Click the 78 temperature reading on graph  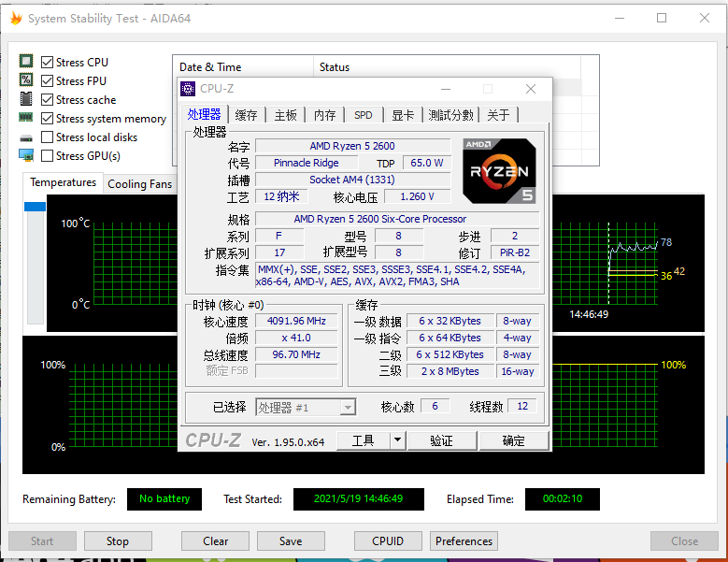click(666, 242)
